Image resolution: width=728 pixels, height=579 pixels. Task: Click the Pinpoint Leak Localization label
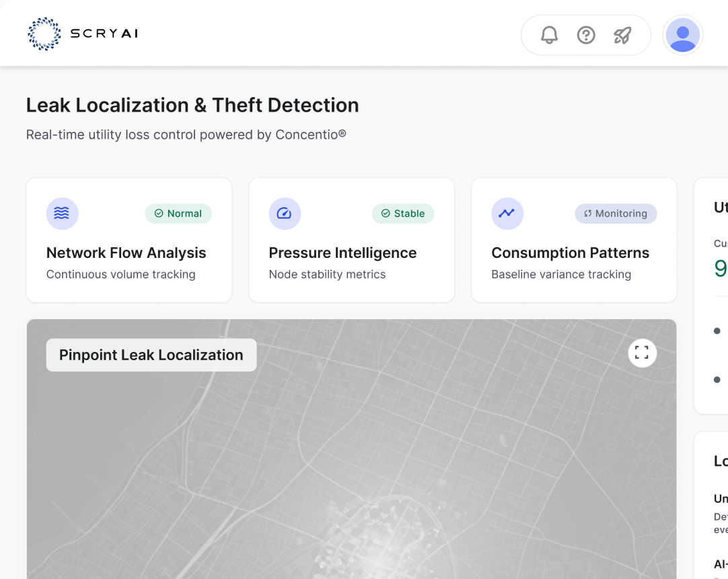click(151, 355)
